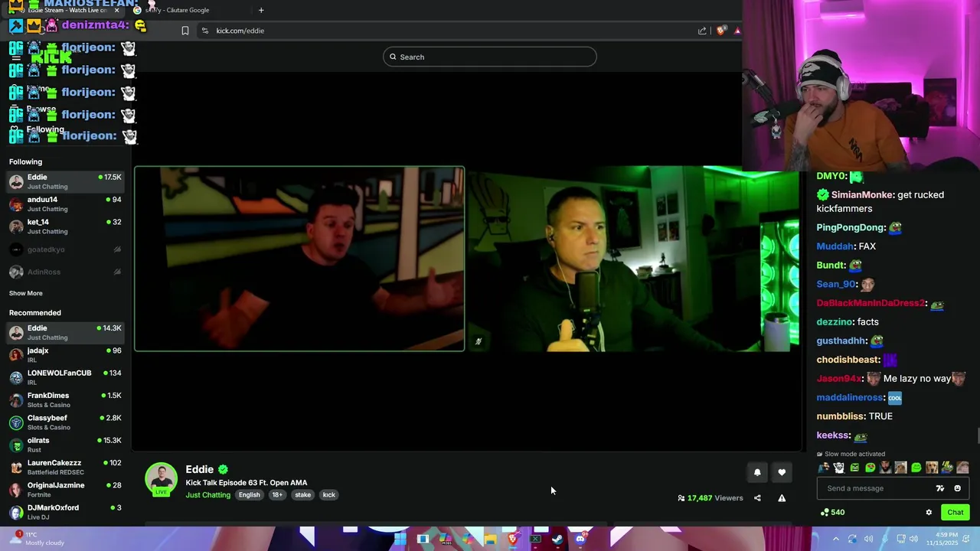Show hidden system tray icons
Image resolution: width=980 pixels, height=551 pixels.
click(835, 539)
